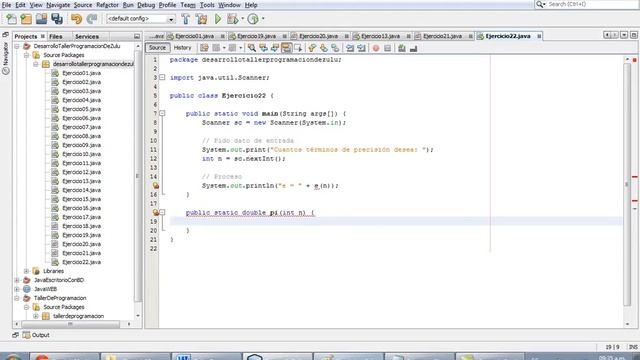
Task: Click the Debug Project toolbar icon
Action: (x=232, y=19)
